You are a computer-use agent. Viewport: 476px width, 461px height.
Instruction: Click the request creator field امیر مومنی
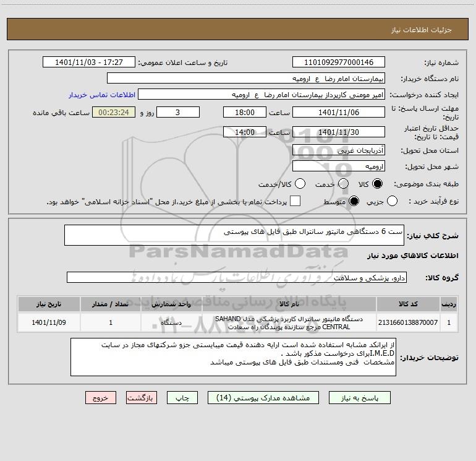[261, 95]
